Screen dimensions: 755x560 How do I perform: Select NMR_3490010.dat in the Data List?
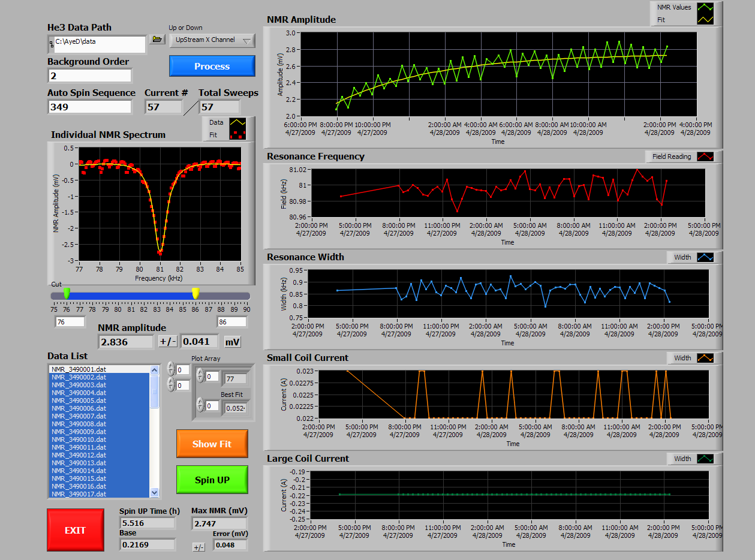(99, 439)
